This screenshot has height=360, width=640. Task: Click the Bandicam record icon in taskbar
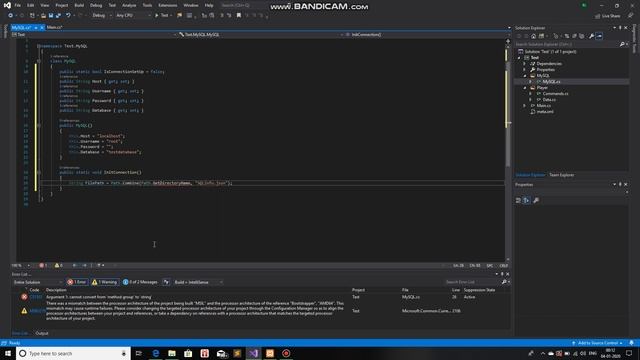[x=286, y=353]
